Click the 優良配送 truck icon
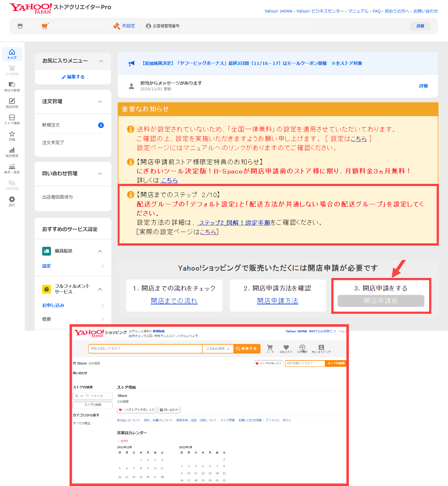448x486 pixels. click(x=47, y=251)
